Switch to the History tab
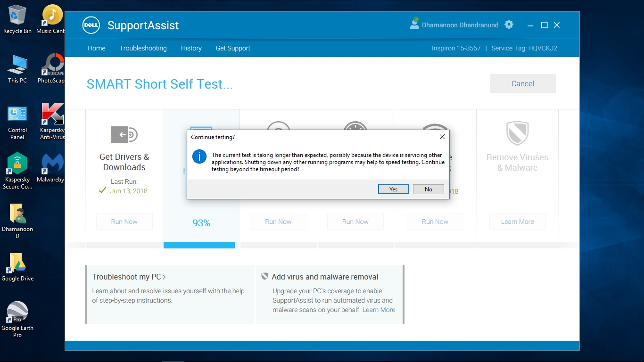Screen dimensions: 644x362 pyautogui.click(x=191, y=48)
